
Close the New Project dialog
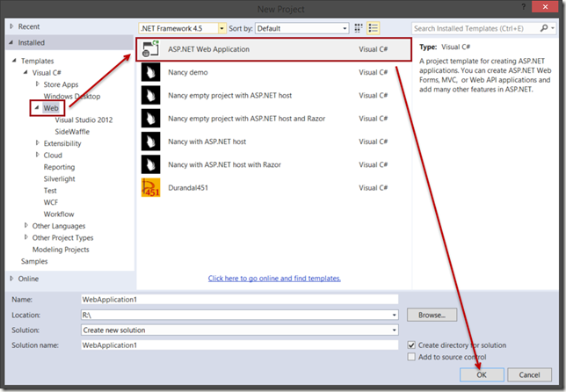[x=545, y=7]
